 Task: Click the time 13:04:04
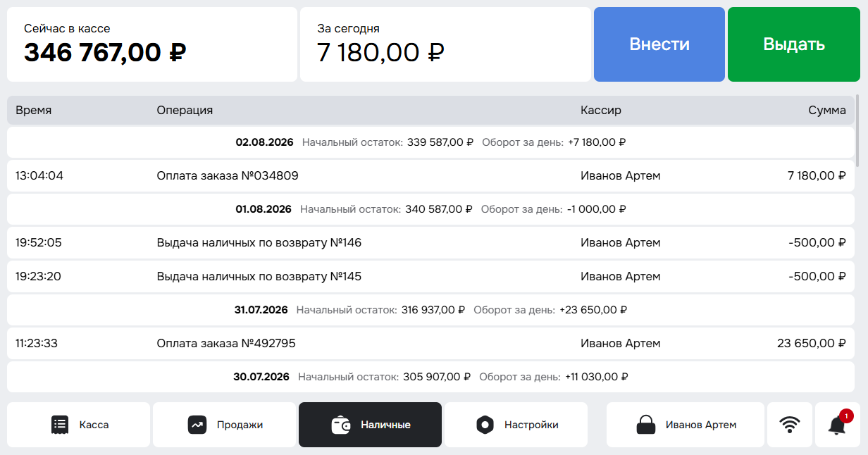point(39,175)
